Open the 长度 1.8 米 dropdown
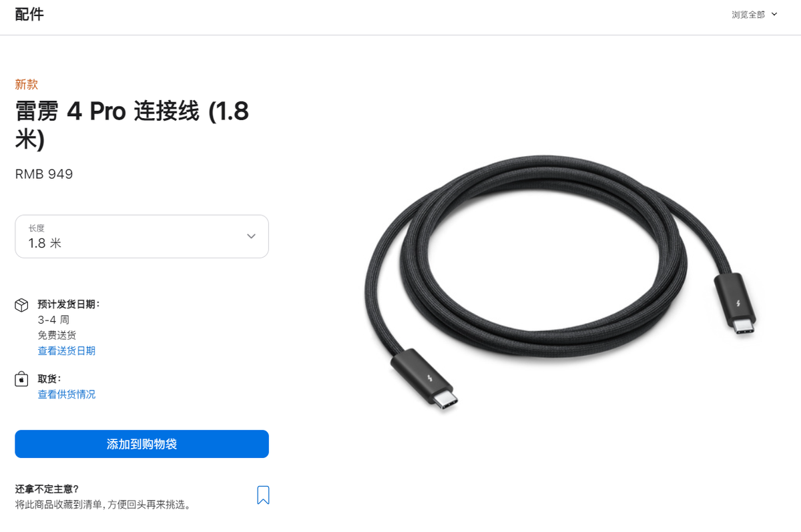The width and height of the screenshot is (801, 532). [x=142, y=236]
